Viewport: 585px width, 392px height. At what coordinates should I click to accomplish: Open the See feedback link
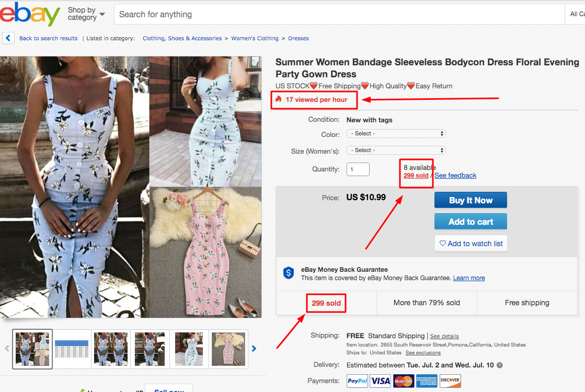pyautogui.click(x=455, y=175)
